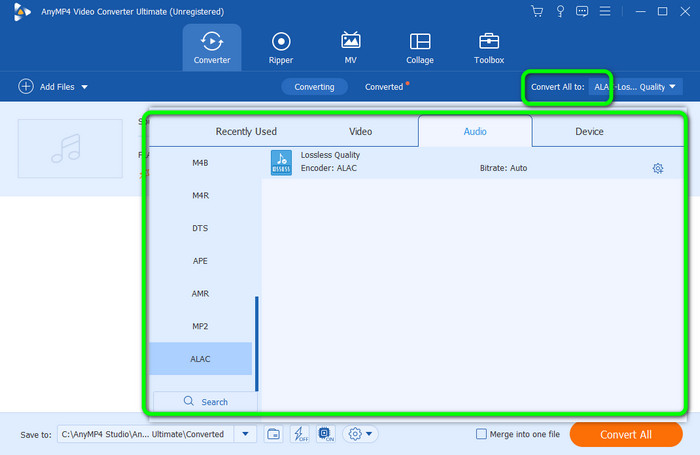Click the register key icon
Viewport: 700px width, 455px height.
click(x=560, y=11)
